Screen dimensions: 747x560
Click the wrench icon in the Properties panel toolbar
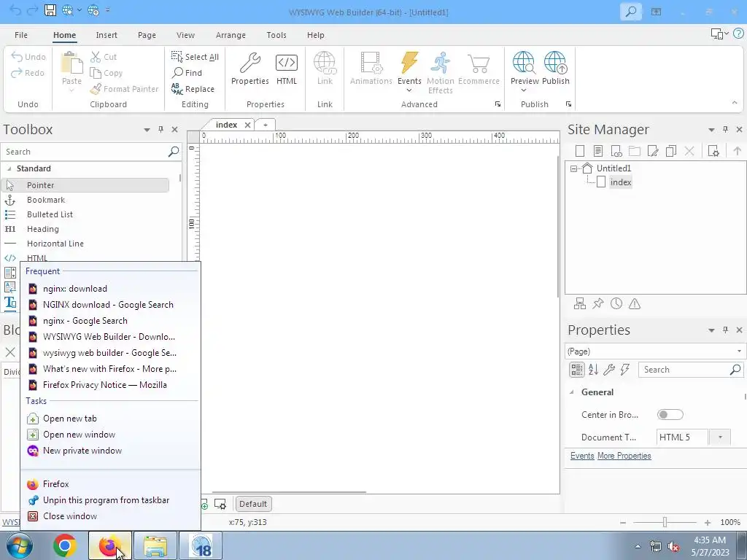[609, 370]
